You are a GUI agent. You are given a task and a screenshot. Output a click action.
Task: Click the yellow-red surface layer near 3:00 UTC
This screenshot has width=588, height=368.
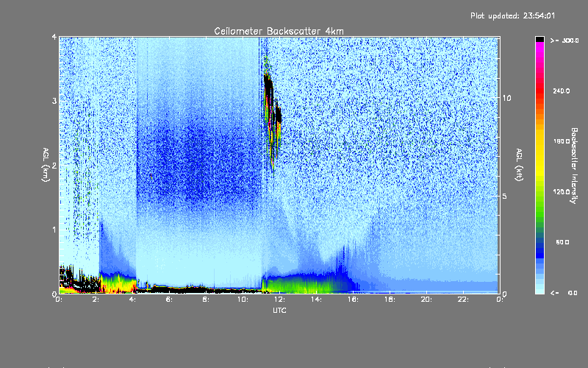(x=118, y=284)
